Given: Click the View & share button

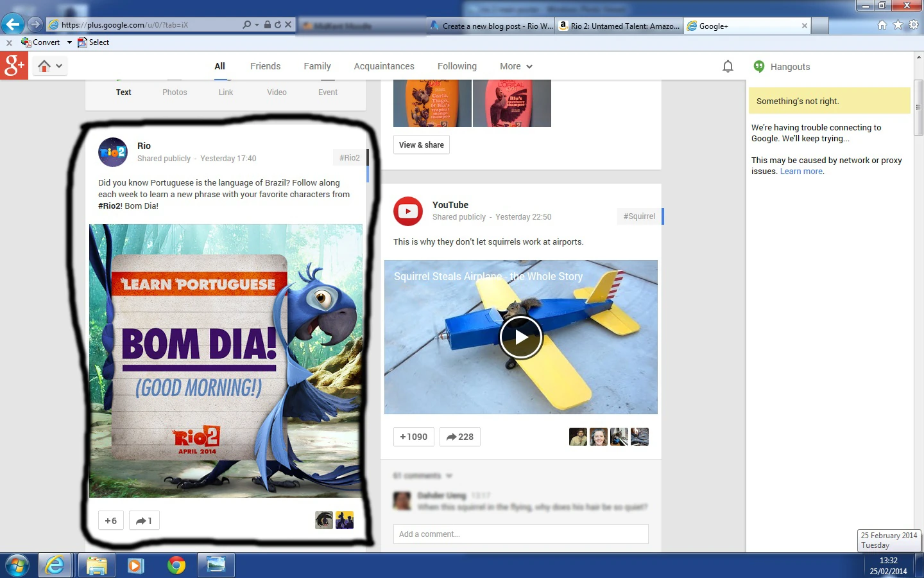Looking at the screenshot, I should point(421,145).
